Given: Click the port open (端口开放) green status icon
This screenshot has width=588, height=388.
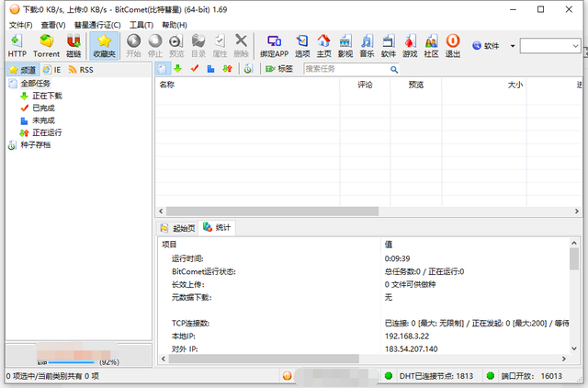Looking at the screenshot, I should click(x=490, y=376).
